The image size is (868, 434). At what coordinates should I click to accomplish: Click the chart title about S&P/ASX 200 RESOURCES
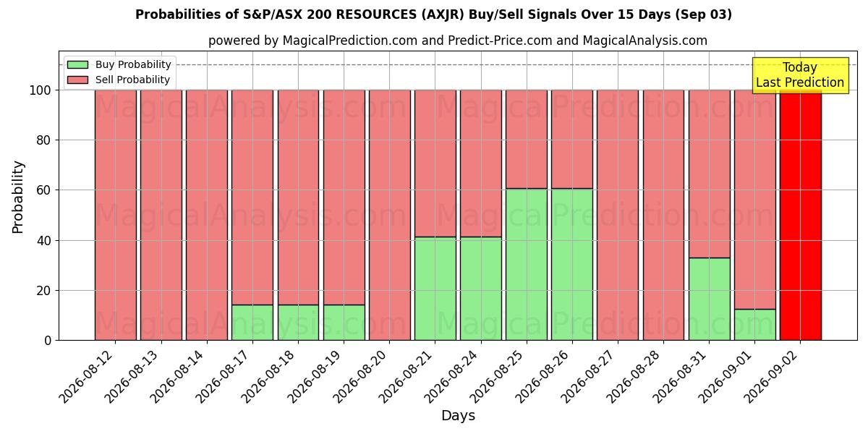(x=433, y=14)
